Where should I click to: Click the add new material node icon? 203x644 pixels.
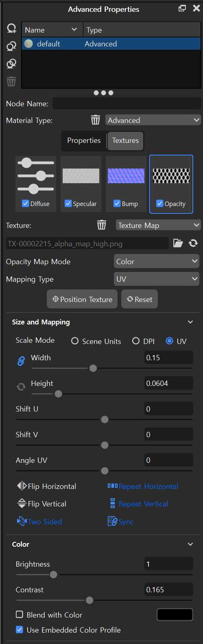click(11, 28)
